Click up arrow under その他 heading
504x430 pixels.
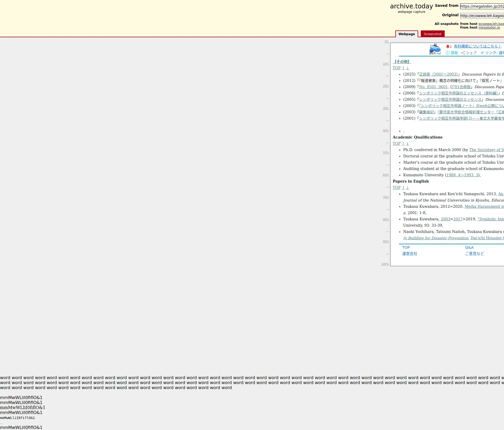(x=403, y=68)
